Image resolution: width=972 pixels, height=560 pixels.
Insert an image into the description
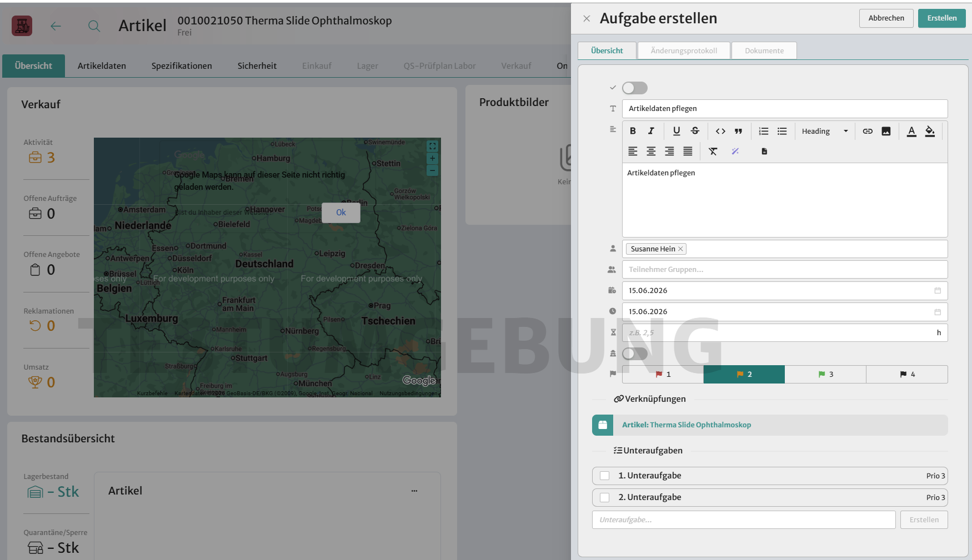(886, 131)
